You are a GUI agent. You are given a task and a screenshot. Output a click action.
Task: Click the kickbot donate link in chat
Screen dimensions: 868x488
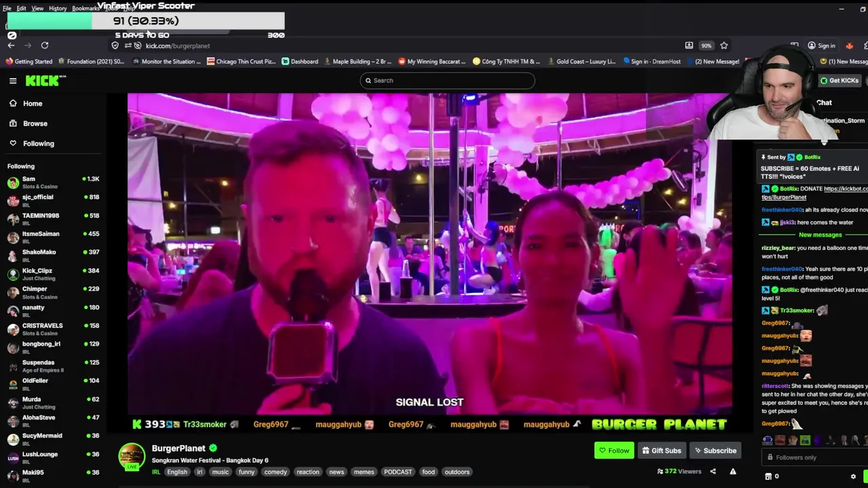pos(814,193)
